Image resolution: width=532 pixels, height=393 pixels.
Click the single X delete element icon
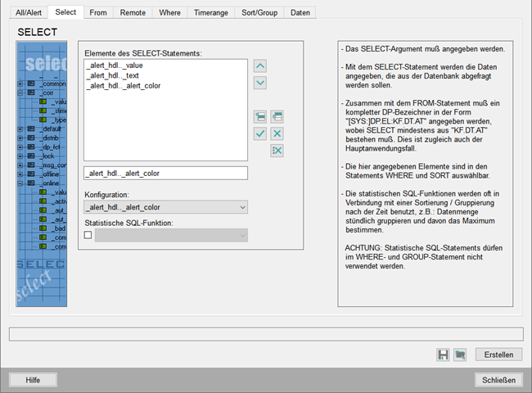[277, 133]
